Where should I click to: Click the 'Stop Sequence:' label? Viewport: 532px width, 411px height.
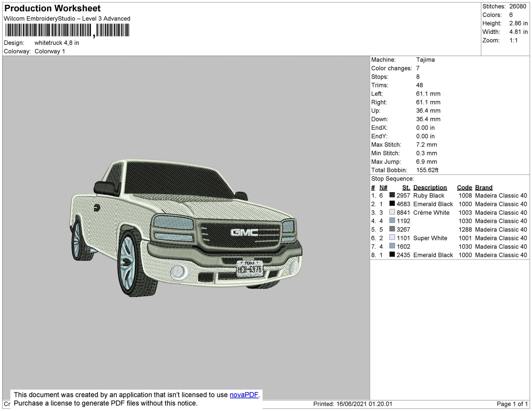coord(392,178)
